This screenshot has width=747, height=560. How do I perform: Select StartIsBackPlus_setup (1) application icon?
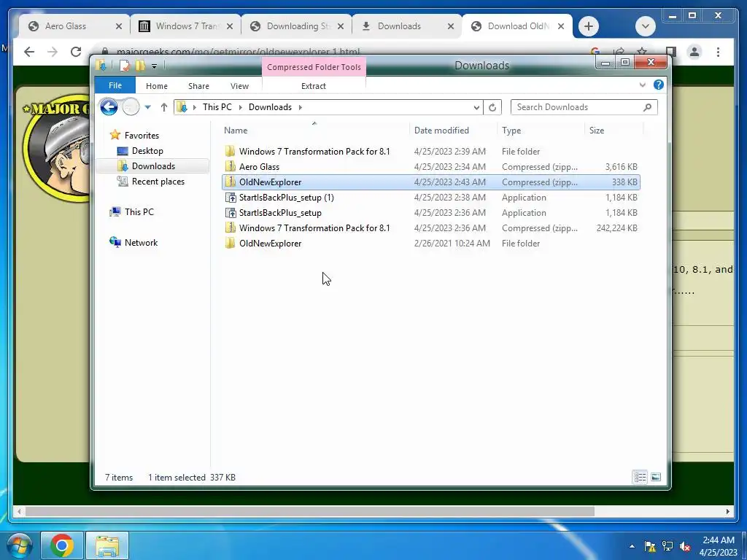point(230,197)
